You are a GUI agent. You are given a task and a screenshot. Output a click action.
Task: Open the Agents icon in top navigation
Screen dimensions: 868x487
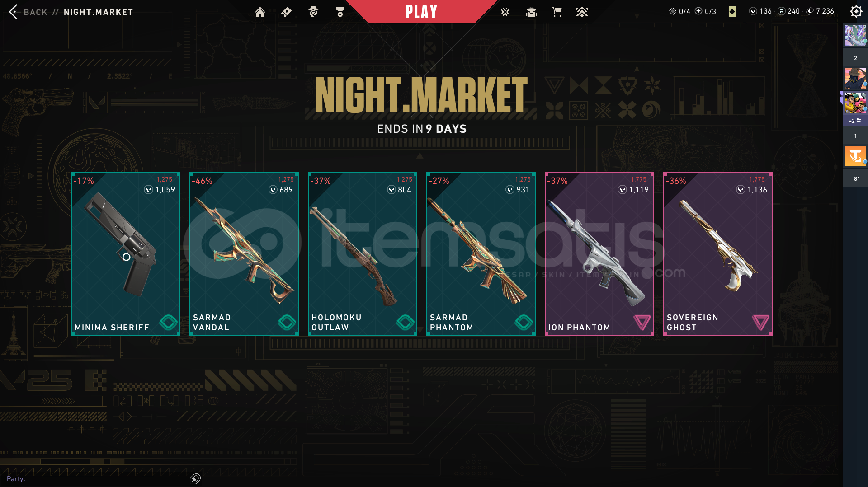[313, 12]
